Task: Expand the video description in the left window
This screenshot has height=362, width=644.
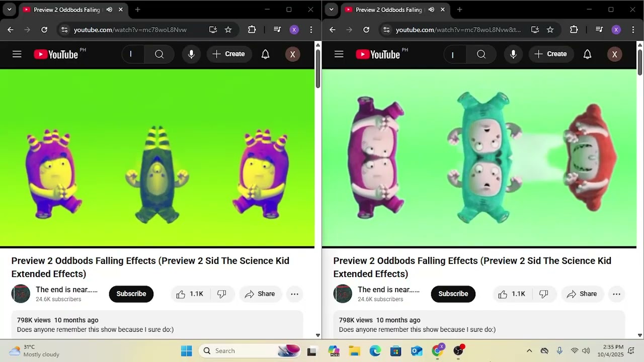Action: pyautogui.click(x=157, y=325)
